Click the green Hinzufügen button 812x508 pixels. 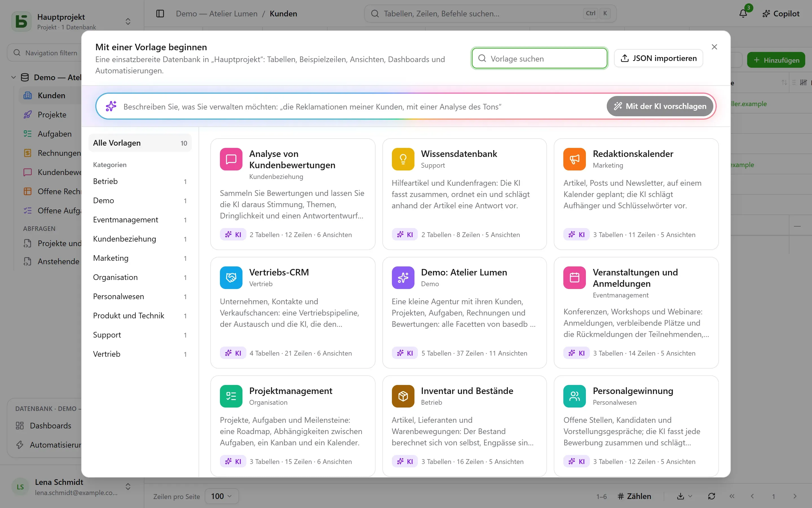point(776,60)
